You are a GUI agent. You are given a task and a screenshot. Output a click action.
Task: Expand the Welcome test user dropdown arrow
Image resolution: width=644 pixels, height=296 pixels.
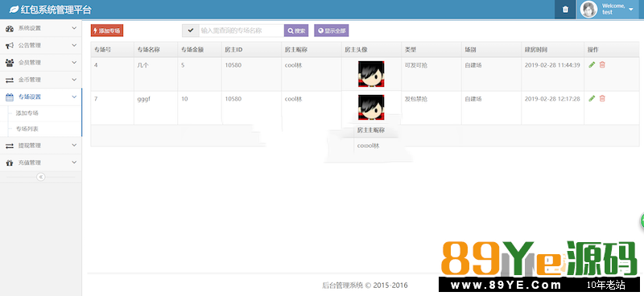[631, 10]
